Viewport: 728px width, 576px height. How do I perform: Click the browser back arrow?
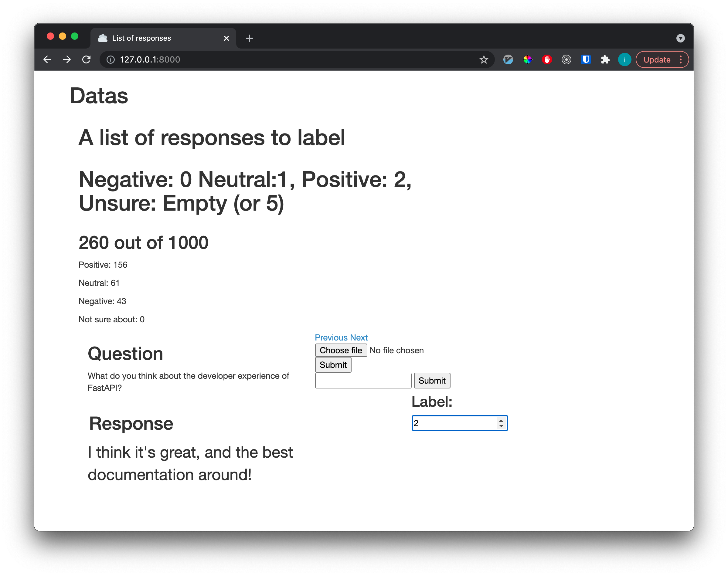(48, 60)
